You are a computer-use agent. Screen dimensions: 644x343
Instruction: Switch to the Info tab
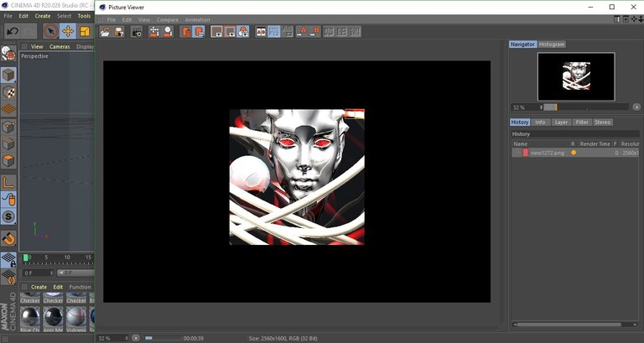click(541, 122)
